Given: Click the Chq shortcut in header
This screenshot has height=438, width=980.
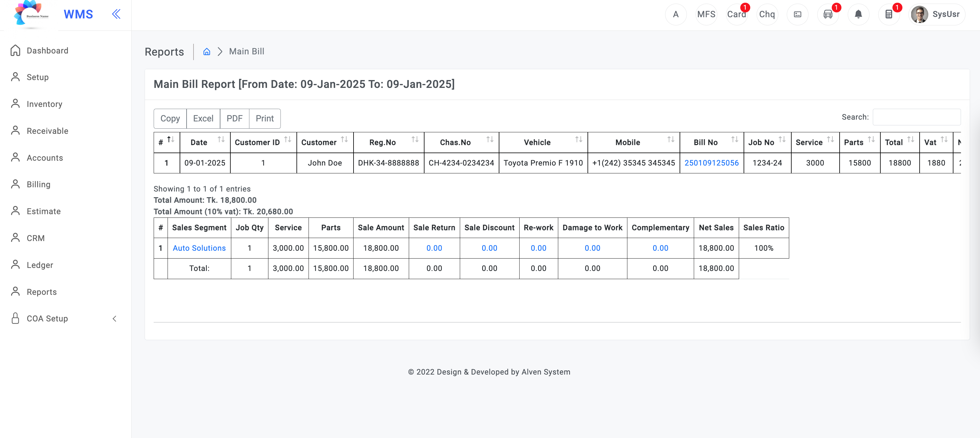Looking at the screenshot, I should [767, 14].
